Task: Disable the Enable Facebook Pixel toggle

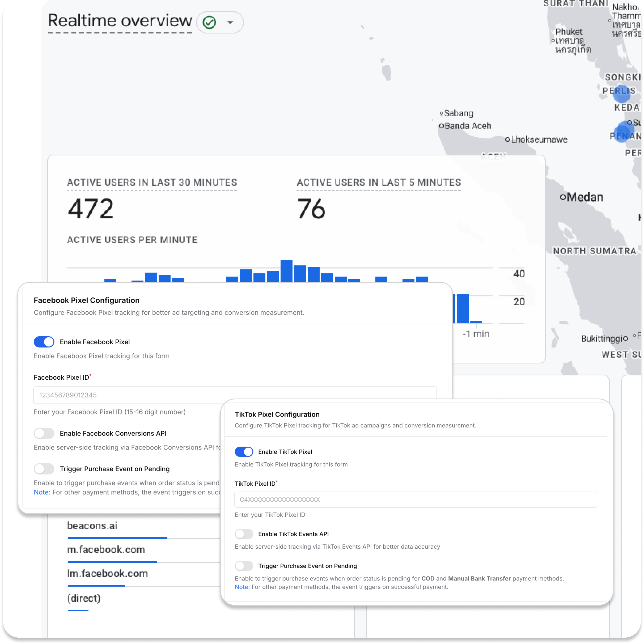Action: click(x=44, y=342)
